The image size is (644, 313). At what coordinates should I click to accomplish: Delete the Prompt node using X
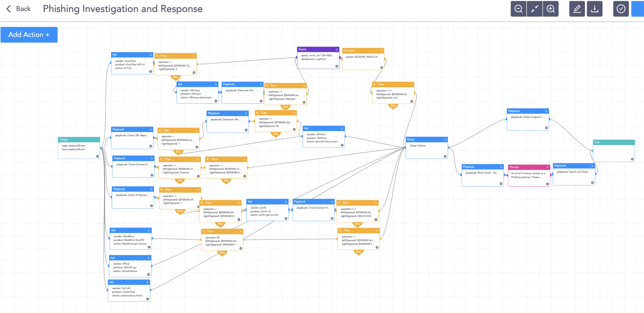pos(547,167)
